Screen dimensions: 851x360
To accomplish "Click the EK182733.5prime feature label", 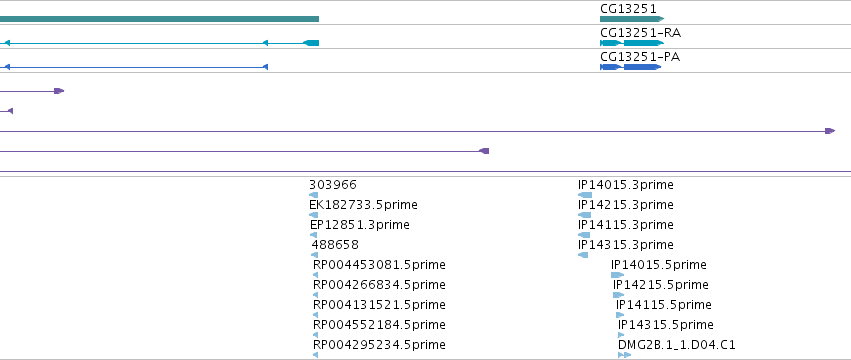I will (x=363, y=205).
